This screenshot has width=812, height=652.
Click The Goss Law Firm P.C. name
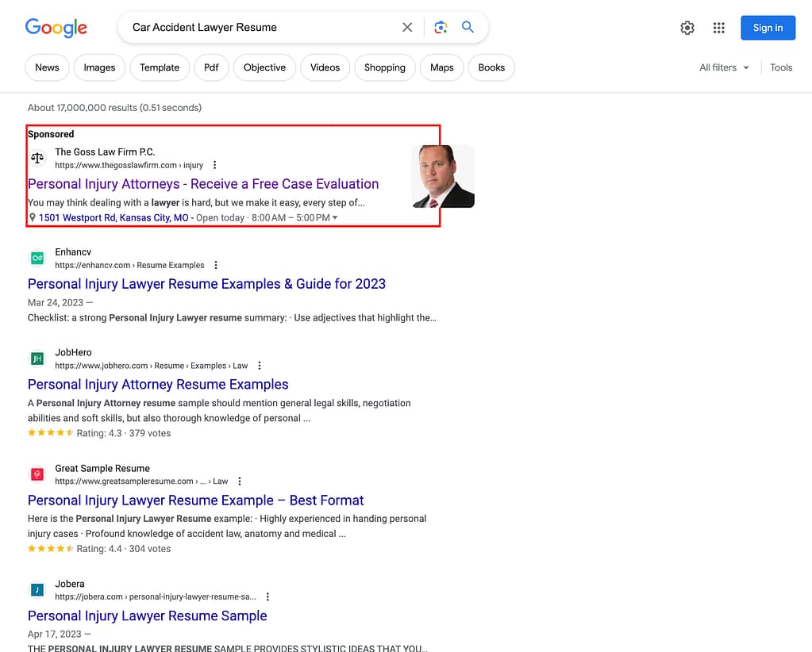coord(105,152)
